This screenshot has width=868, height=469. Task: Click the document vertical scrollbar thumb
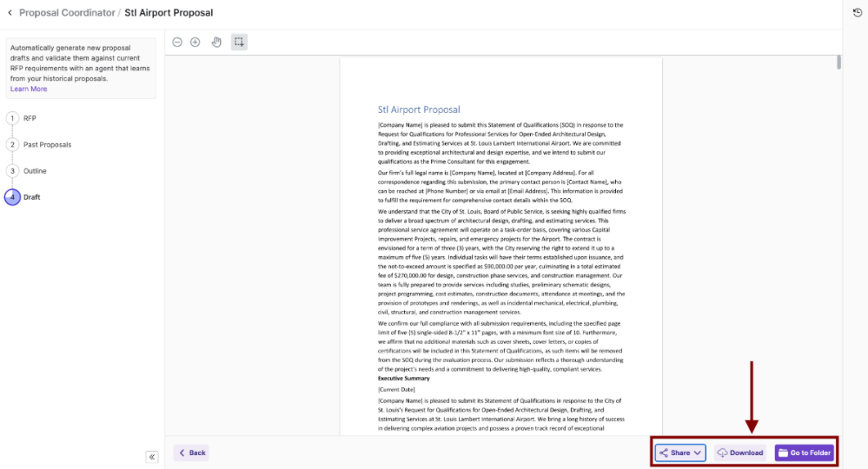pos(839,63)
